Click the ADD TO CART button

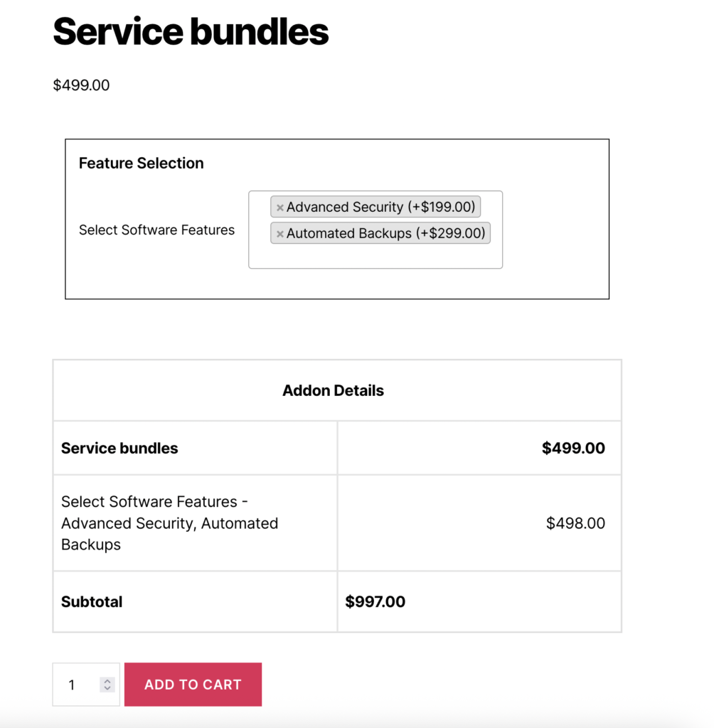(x=193, y=685)
